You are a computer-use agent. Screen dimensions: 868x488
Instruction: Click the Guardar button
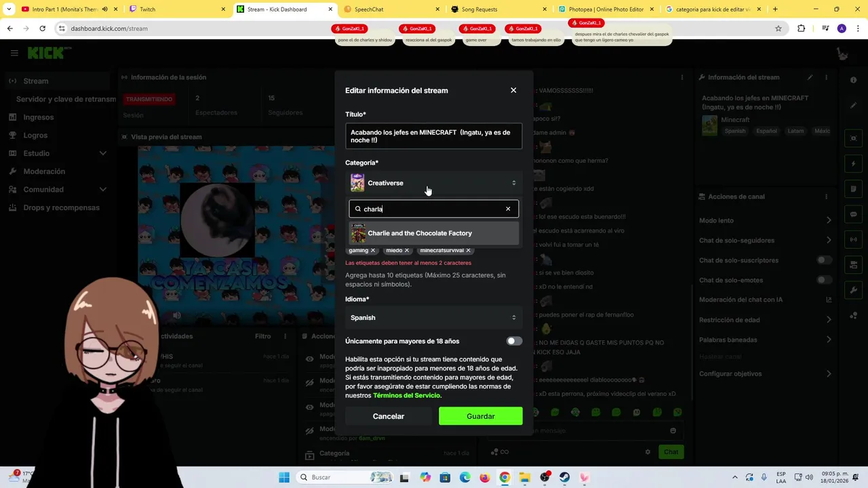pyautogui.click(x=480, y=416)
